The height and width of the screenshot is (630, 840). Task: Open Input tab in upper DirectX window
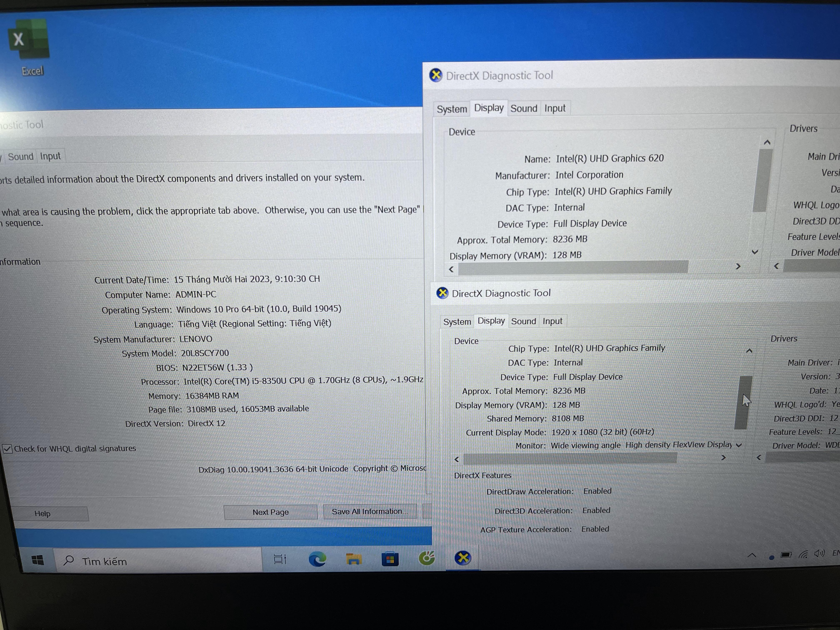555,108
